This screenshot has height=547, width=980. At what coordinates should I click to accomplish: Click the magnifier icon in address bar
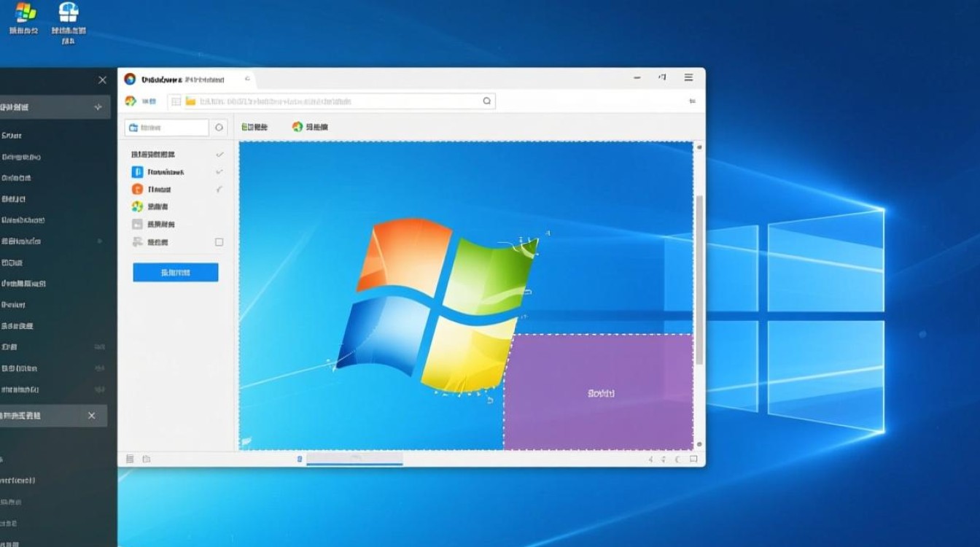click(487, 101)
